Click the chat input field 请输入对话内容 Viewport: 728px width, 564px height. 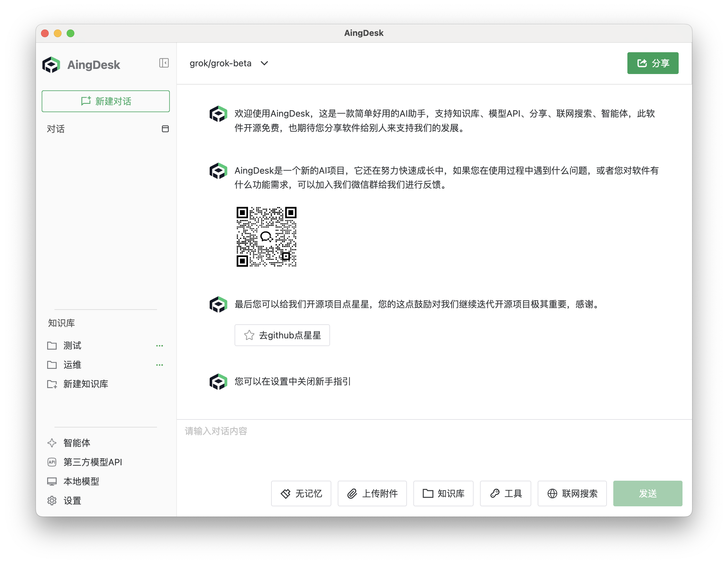click(x=367, y=431)
